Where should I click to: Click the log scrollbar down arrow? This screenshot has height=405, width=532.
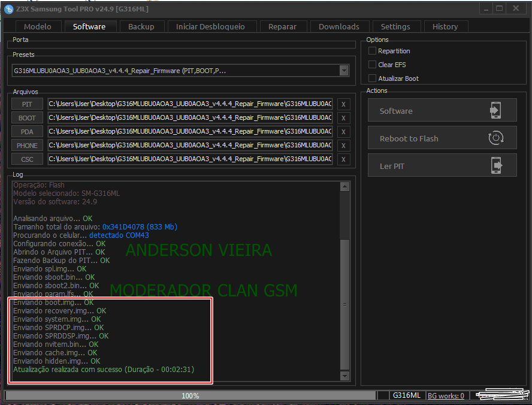[x=344, y=376]
